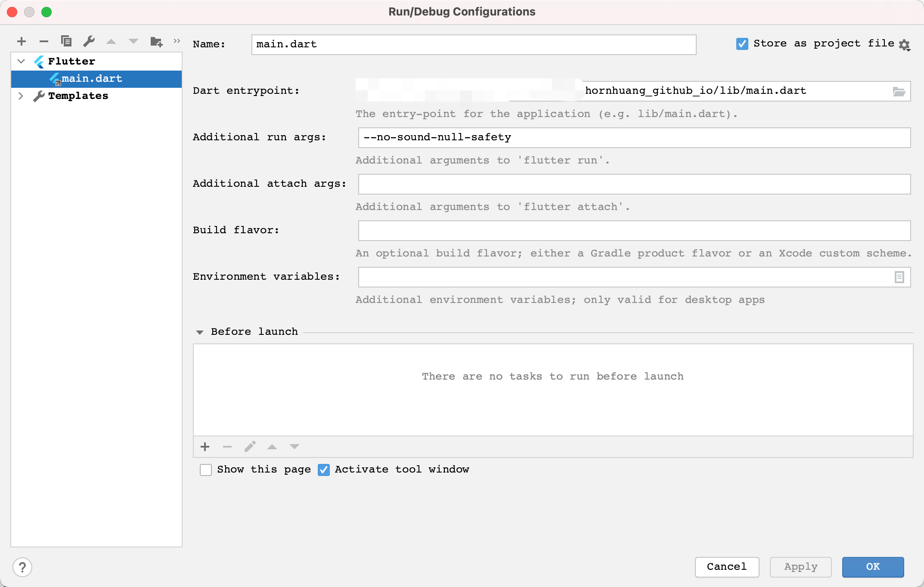Move before launch task down
Viewport: 924px width, 587px height.
tap(295, 447)
